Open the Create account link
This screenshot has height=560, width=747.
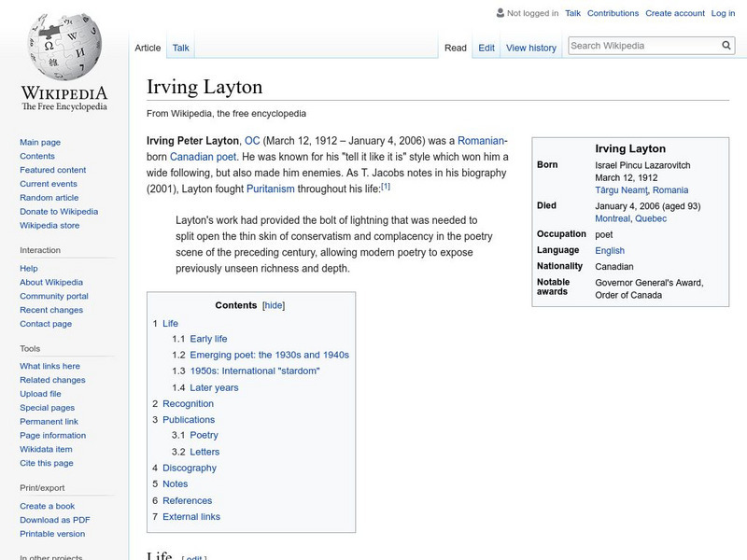(x=675, y=13)
